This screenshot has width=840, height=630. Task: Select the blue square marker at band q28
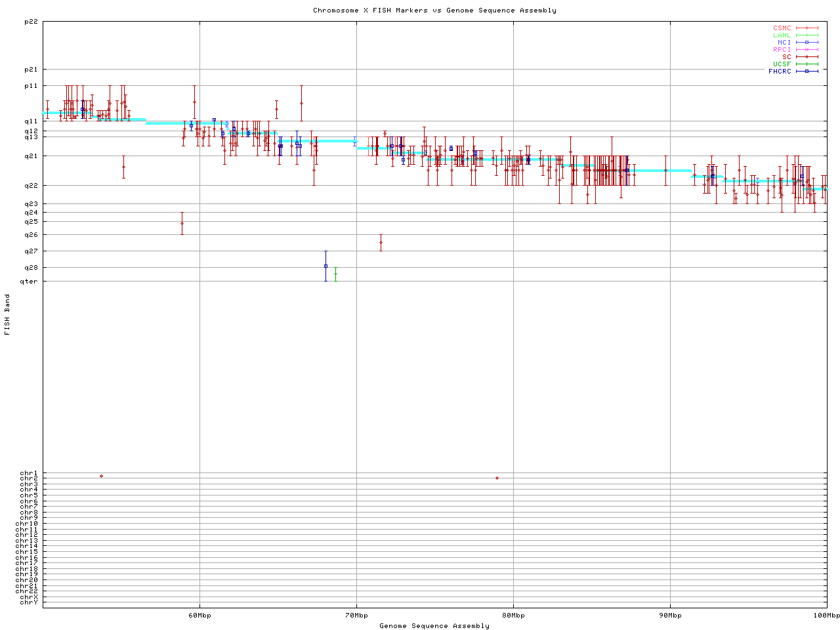click(325, 266)
